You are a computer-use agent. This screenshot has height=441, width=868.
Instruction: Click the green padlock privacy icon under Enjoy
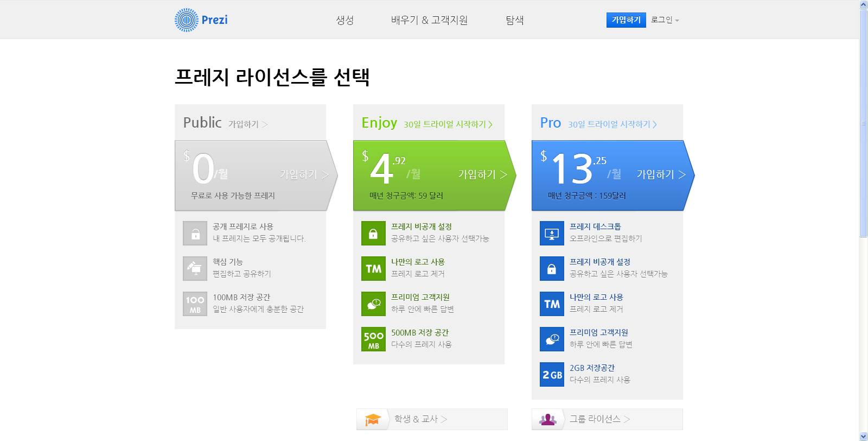click(x=373, y=234)
